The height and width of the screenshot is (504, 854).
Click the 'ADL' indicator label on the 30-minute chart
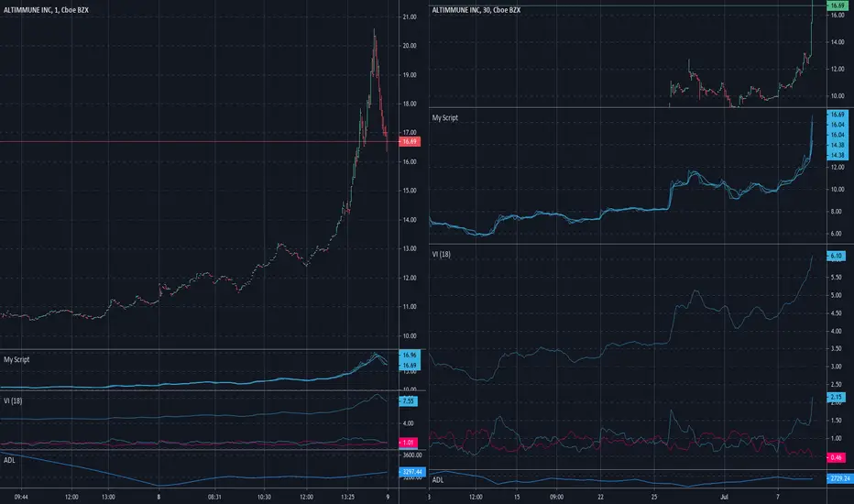pos(438,480)
